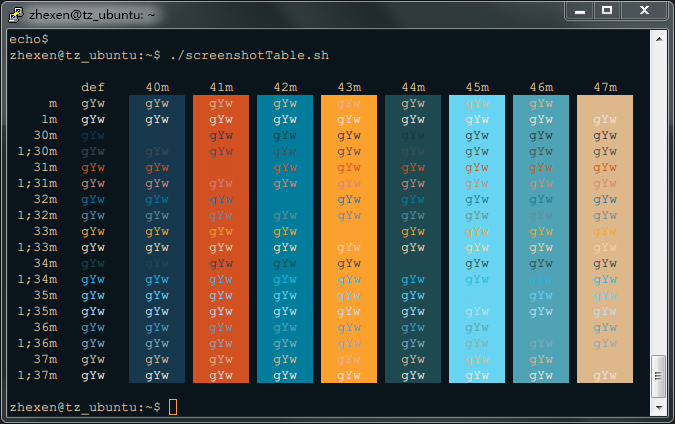The height and width of the screenshot is (424, 675).
Task: Click the '44m' column header
Action: [x=413, y=87]
